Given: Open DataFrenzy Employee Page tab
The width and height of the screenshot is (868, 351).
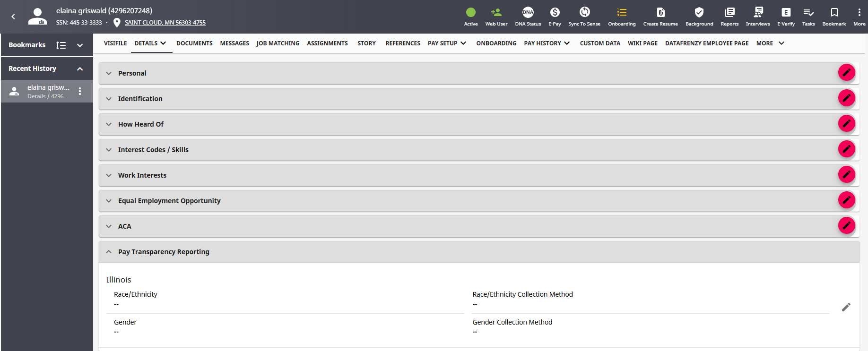Looking at the screenshot, I should [707, 43].
